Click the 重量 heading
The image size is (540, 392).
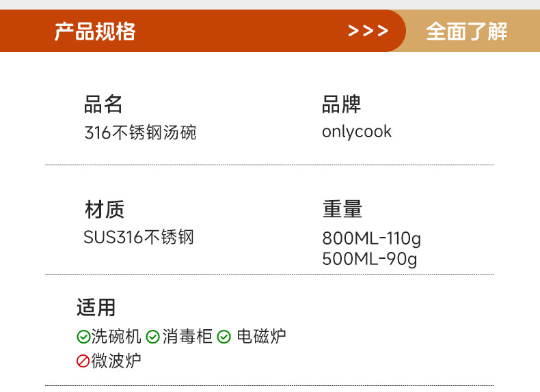342,210
